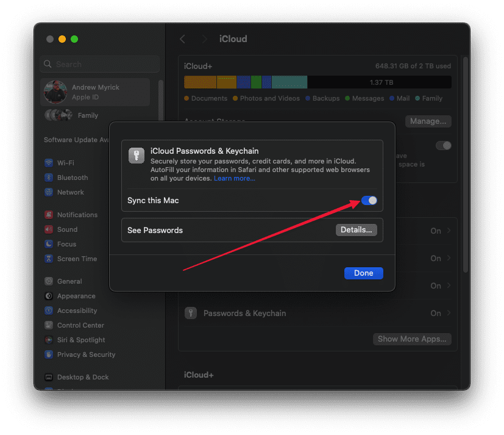This screenshot has height=435, width=504.
Task: Click the Family avatars icon
Action: (59, 115)
